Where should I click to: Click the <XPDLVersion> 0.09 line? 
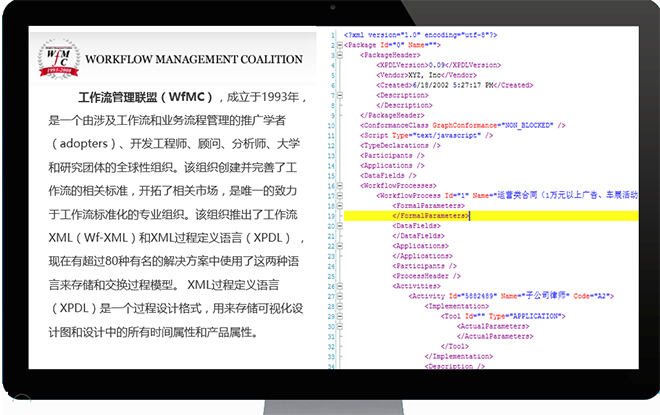[x=439, y=65]
